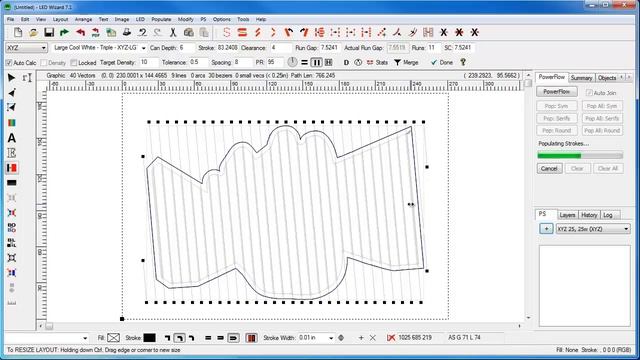Cancel the populating strokes operation
The image size is (640, 360).
pyautogui.click(x=549, y=169)
